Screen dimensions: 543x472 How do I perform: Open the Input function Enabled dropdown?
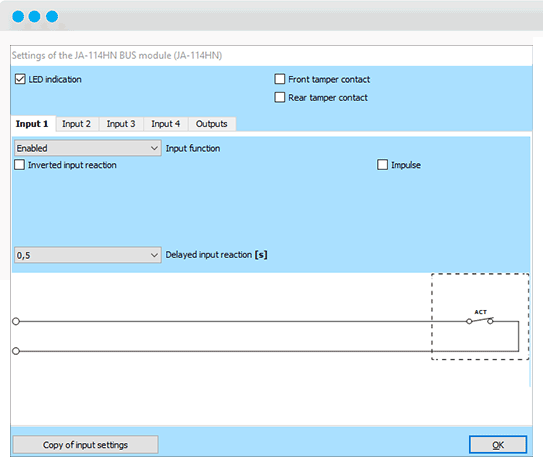88,148
